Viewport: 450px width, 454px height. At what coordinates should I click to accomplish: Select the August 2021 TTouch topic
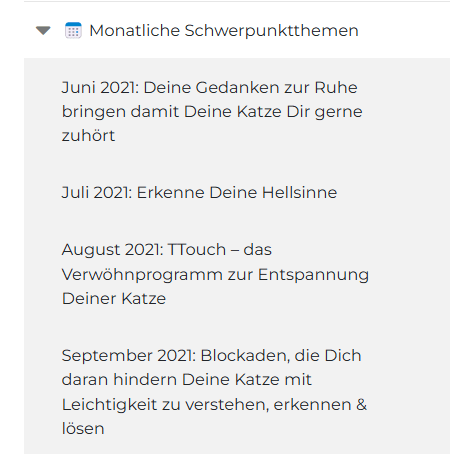click(215, 274)
